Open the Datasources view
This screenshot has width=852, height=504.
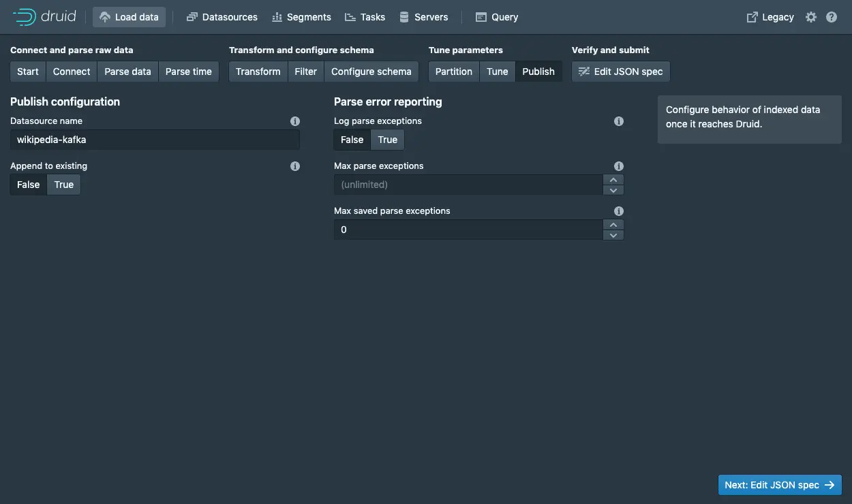pos(222,17)
